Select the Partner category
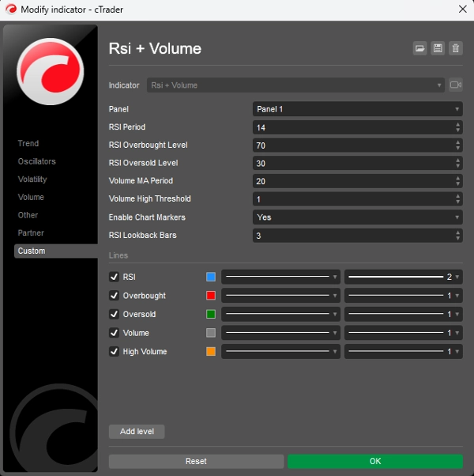 pyautogui.click(x=31, y=232)
